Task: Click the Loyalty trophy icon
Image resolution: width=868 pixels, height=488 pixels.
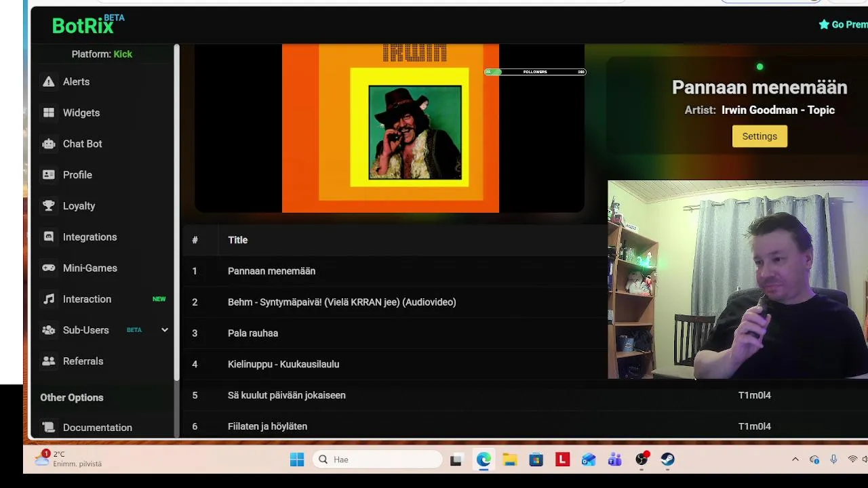Action: coord(48,206)
